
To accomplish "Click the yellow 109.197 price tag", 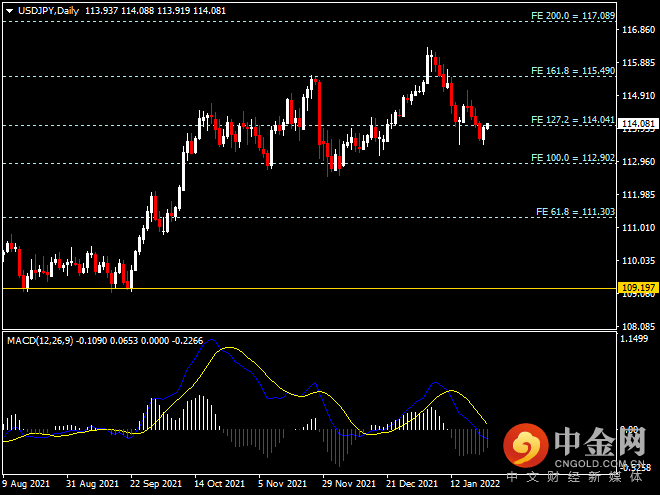I will [638, 287].
